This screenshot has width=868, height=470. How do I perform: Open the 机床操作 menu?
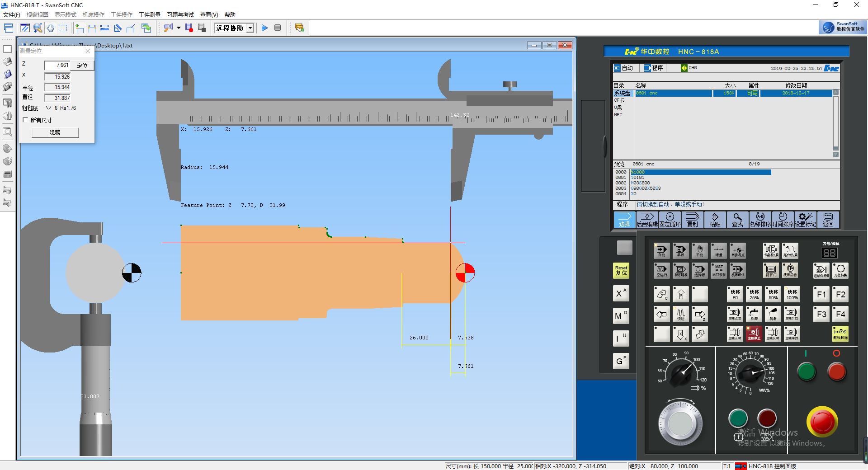pos(93,14)
